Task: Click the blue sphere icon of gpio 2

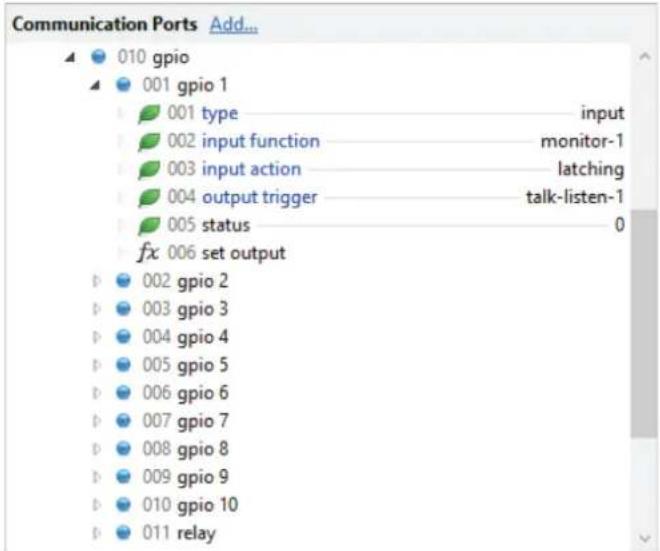Action: [x=123, y=280]
